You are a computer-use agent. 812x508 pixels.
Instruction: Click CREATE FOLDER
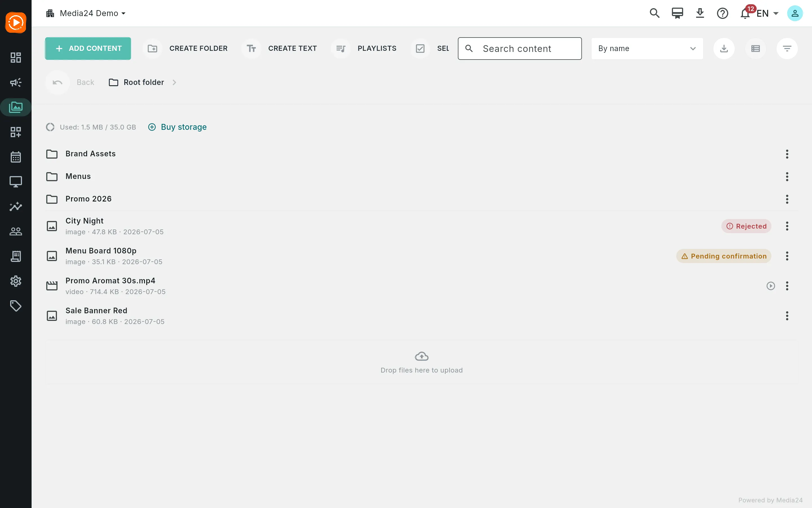[x=186, y=48]
